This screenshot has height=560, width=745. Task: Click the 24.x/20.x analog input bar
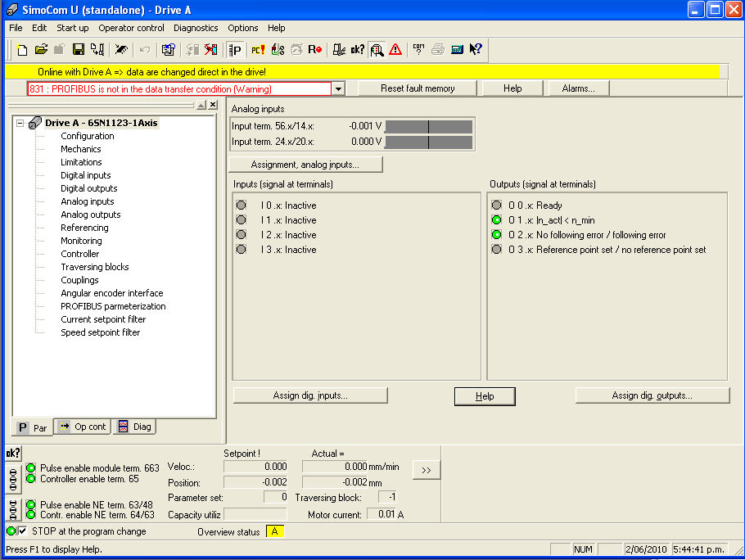pyautogui.click(x=428, y=142)
